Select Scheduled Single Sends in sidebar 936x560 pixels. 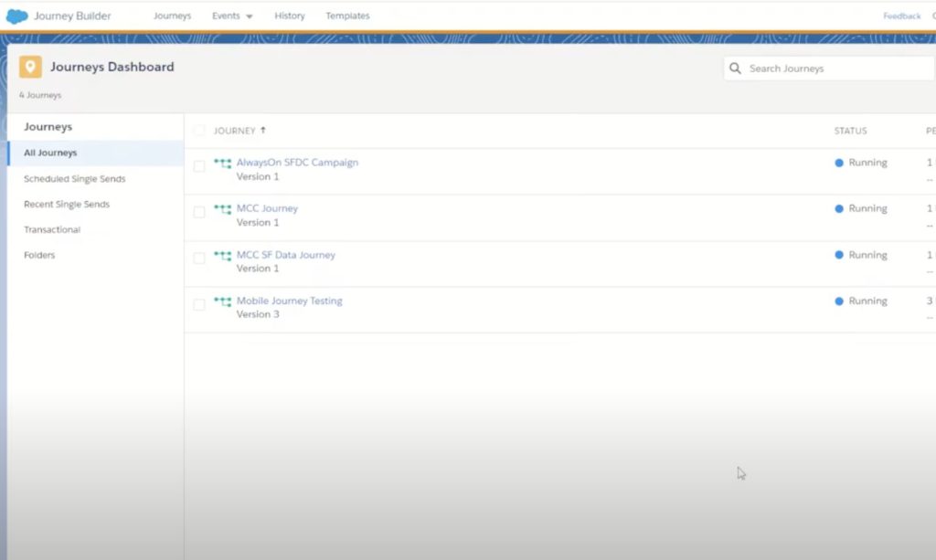(x=74, y=179)
